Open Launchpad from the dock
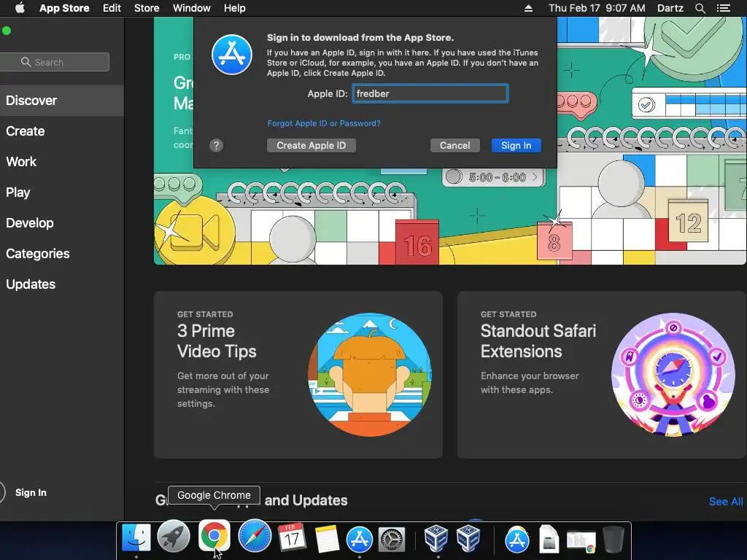Viewport: 747px width, 560px height. (174, 537)
